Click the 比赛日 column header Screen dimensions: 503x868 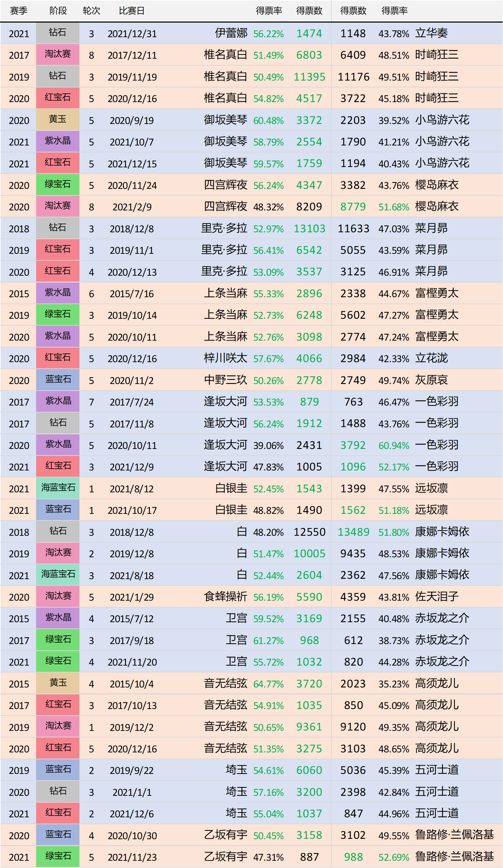tap(132, 11)
